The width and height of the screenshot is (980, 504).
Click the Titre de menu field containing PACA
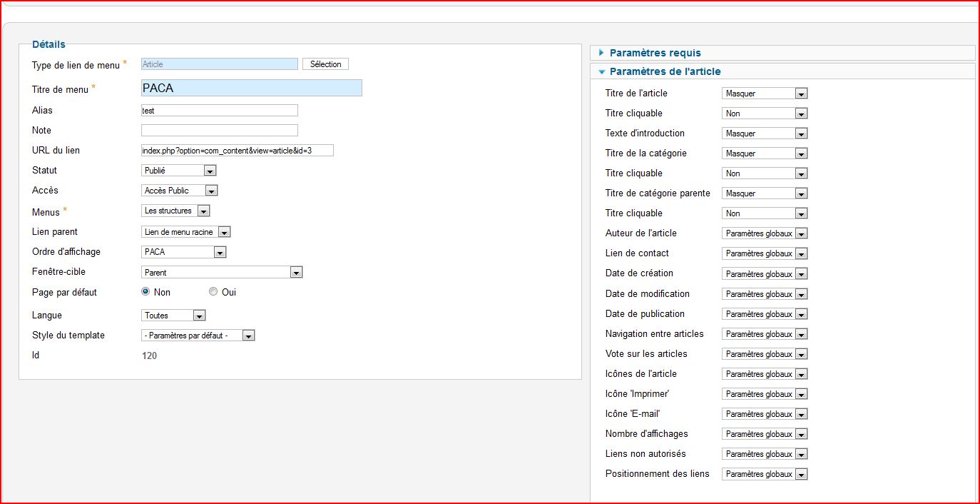(251, 88)
